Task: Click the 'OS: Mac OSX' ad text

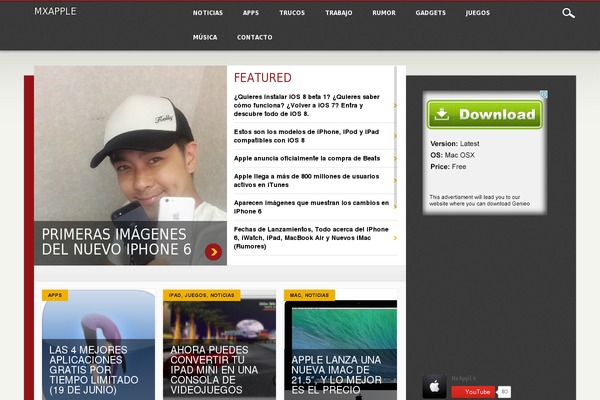Action: [452, 155]
